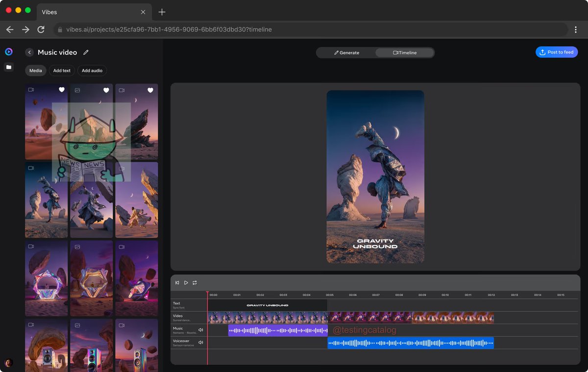Image resolution: width=588 pixels, height=372 pixels.
Task: Click the camera icon on the first thumbnail
Action: click(x=31, y=89)
